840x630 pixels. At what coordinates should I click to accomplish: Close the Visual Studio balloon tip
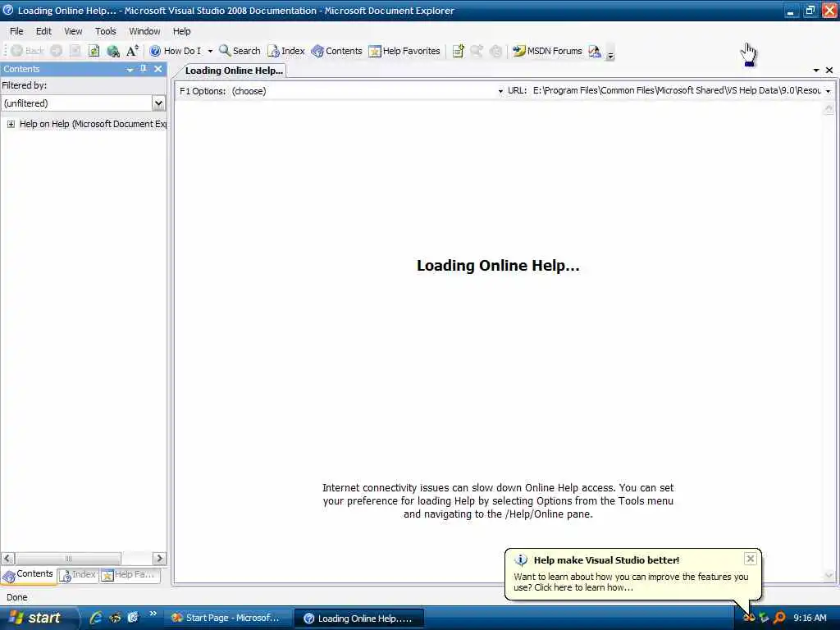pyautogui.click(x=751, y=559)
